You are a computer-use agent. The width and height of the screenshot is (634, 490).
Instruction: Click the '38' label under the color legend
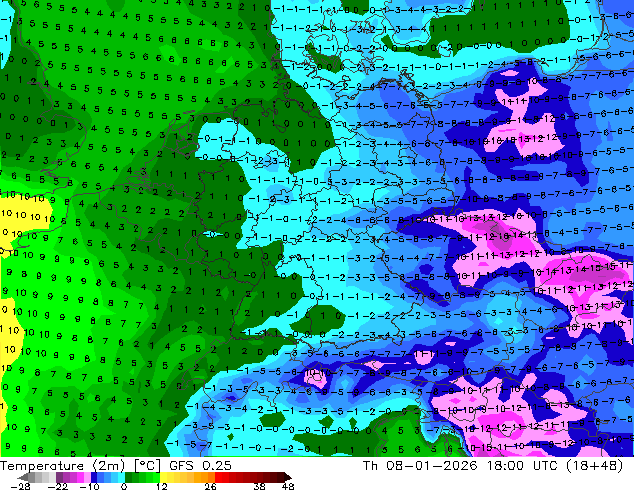(x=259, y=486)
